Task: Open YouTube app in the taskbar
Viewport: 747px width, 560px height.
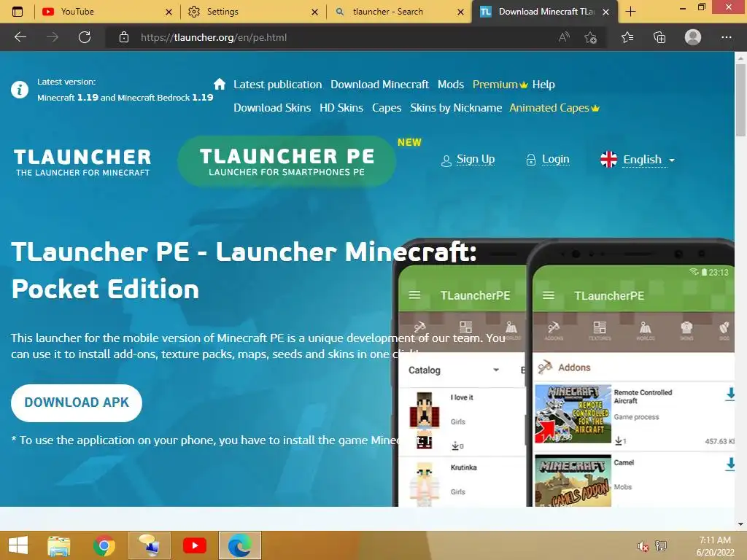Action: click(194, 545)
